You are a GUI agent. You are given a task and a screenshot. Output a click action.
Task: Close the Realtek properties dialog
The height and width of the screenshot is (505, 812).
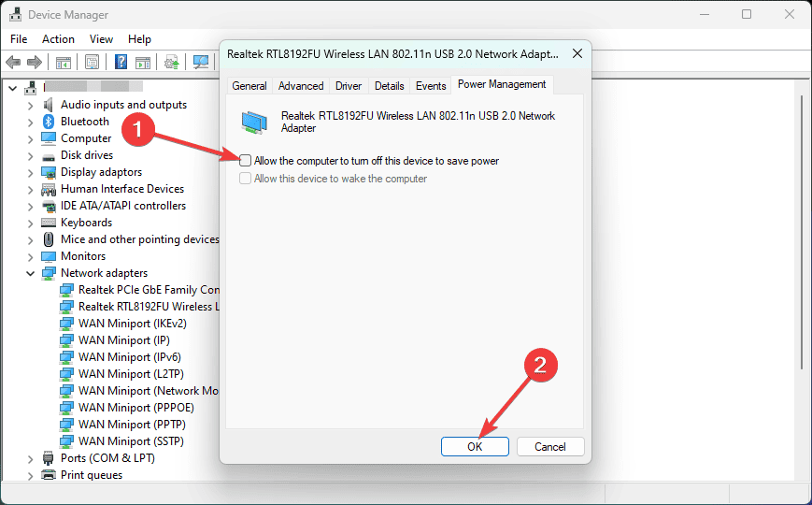coord(577,53)
